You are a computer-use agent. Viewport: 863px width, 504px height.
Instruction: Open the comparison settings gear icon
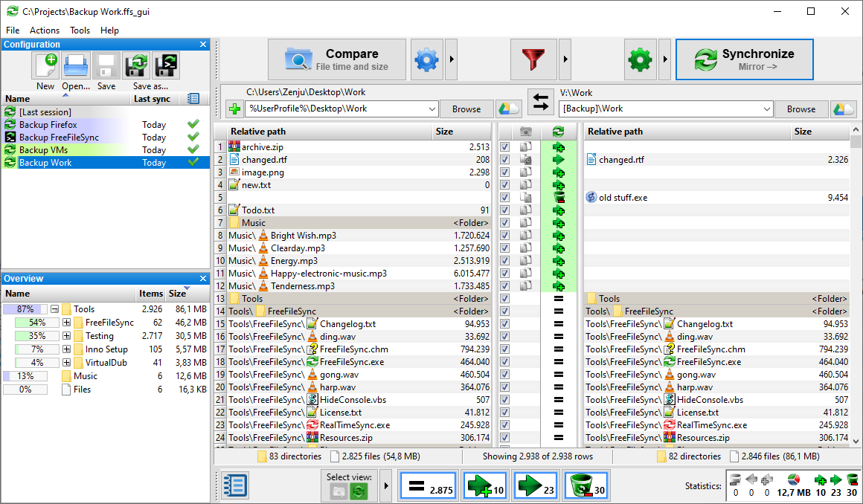(x=426, y=59)
